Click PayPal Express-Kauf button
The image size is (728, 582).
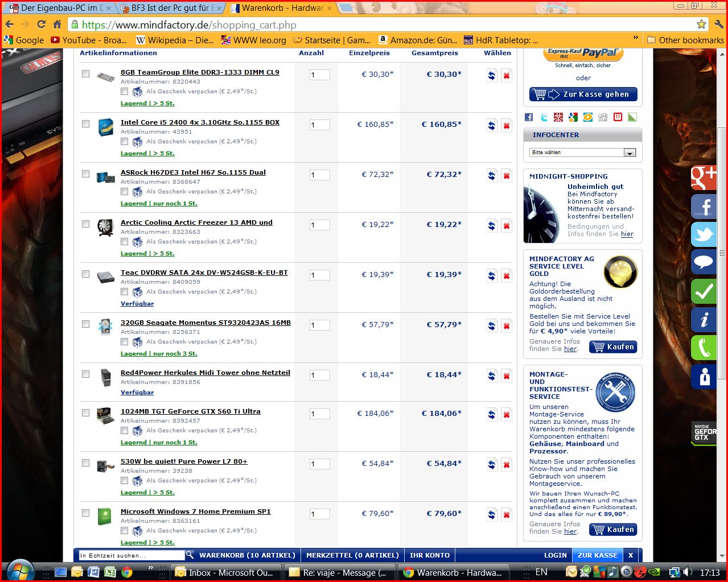pyautogui.click(x=583, y=55)
